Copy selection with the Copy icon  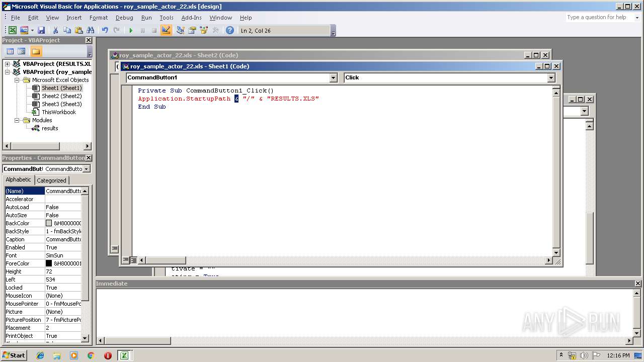(x=67, y=31)
